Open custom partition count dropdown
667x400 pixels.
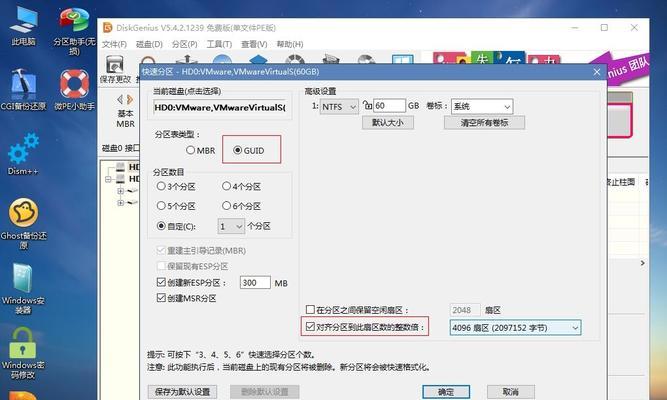point(231,226)
